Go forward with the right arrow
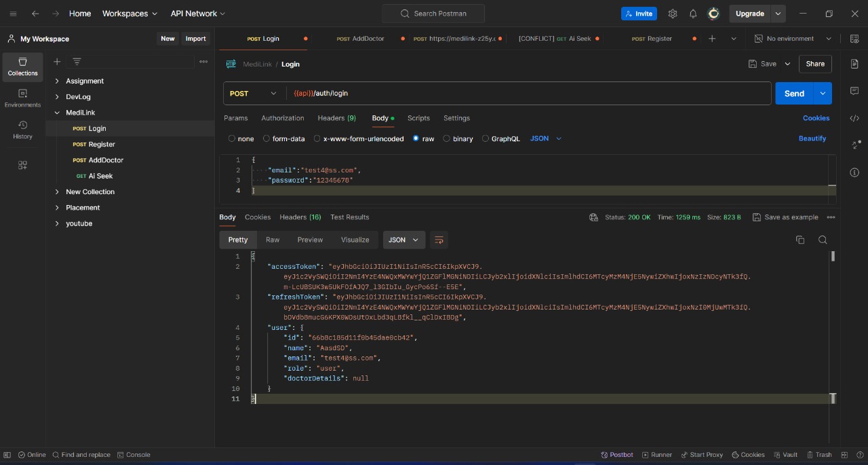 tap(56, 14)
